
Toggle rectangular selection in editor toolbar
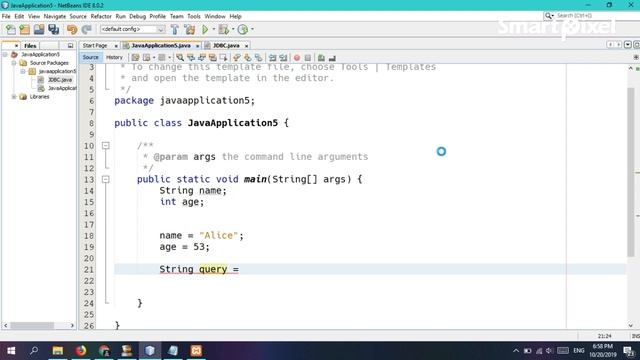224,58
